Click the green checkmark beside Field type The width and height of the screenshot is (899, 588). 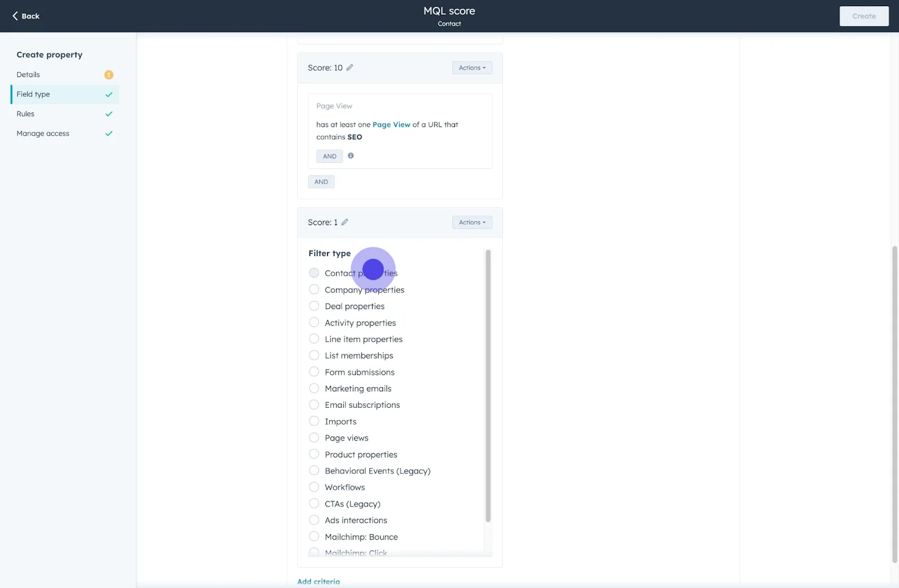pos(109,94)
